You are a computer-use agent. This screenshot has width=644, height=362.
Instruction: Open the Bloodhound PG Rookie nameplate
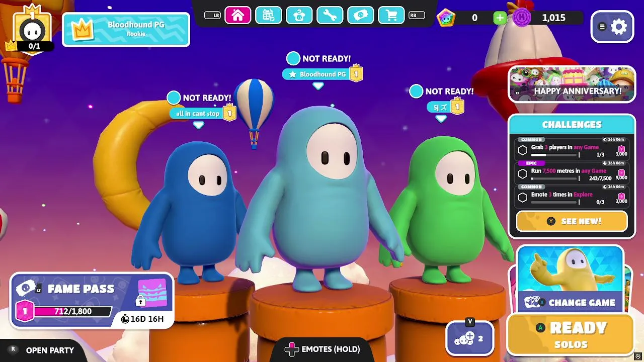point(126,30)
